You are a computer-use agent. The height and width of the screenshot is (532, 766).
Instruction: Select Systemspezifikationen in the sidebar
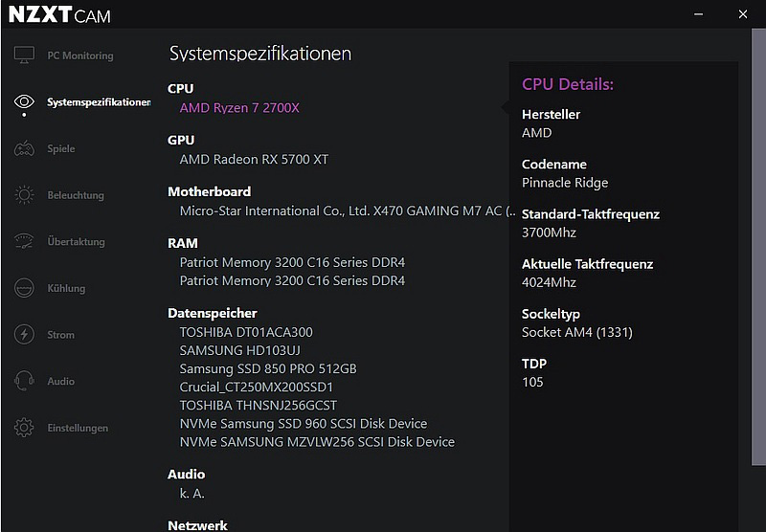[100, 102]
